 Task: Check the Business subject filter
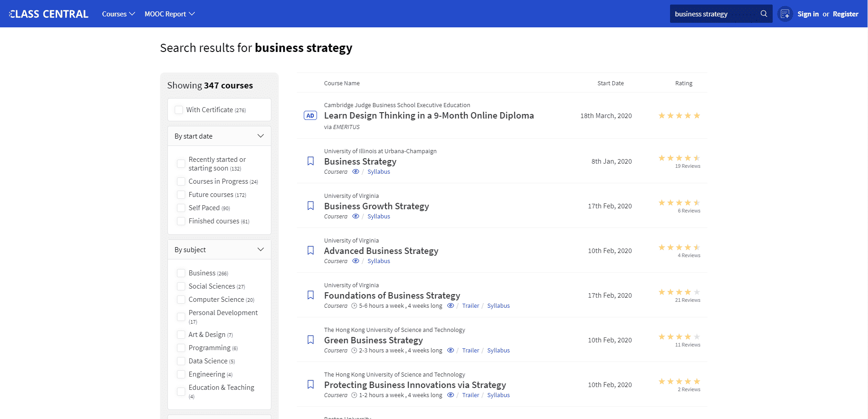pos(181,273)
